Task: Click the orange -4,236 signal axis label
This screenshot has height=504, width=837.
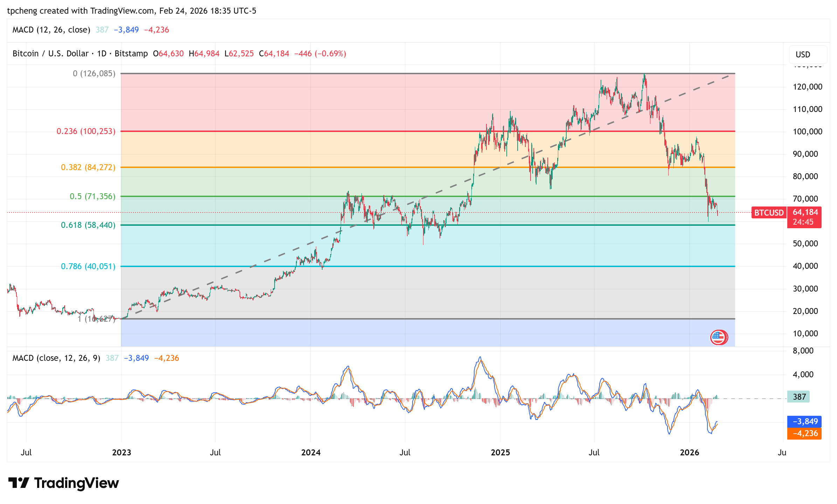Action: 804,433
